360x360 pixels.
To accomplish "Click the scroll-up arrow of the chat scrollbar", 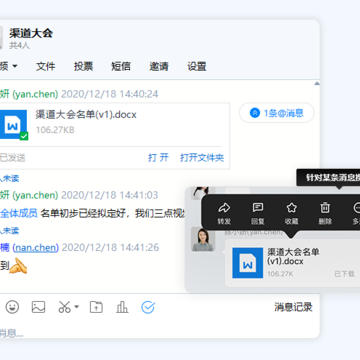I will [317, 84].
